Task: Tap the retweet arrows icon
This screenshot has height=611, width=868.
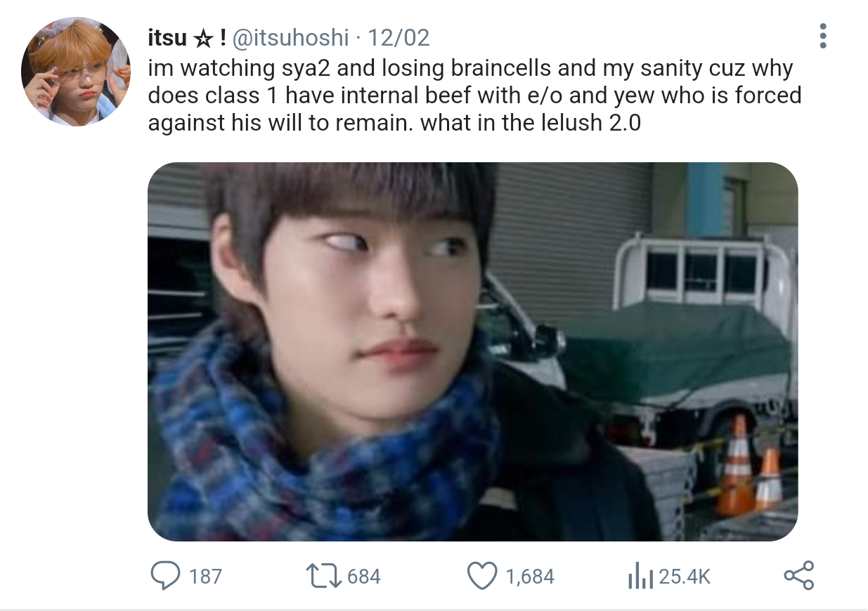Action: point(325,576)
